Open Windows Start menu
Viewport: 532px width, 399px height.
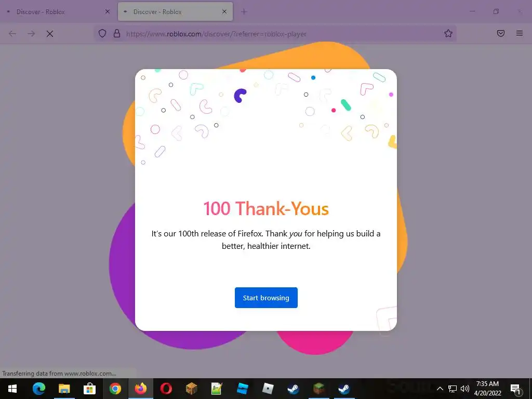coord(12,389)
